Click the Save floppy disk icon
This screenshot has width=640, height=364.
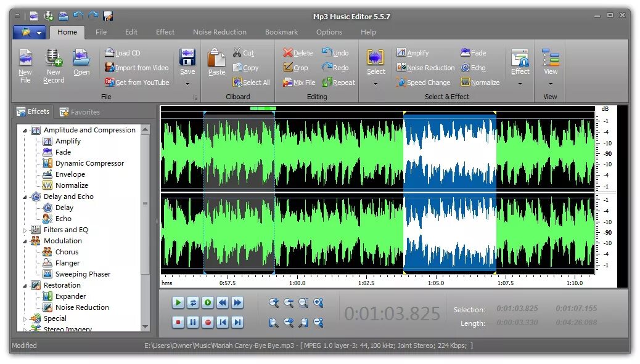187,57
